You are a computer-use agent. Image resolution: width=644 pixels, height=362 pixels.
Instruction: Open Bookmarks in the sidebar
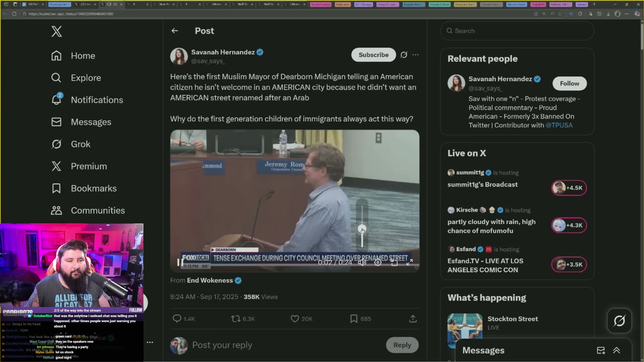point(84,188)
